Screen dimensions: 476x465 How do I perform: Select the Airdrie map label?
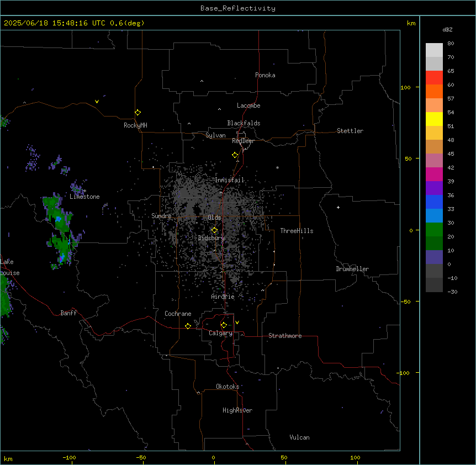coord(223,297)
